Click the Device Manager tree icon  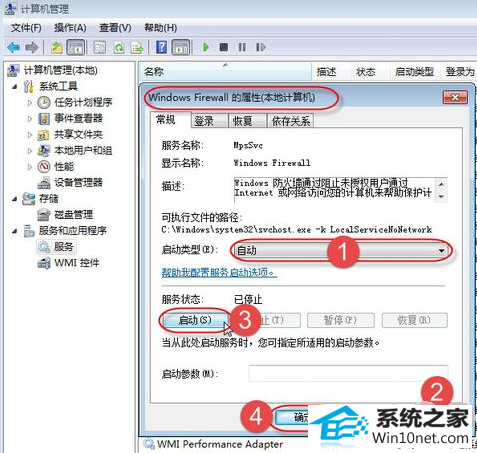click(44, 183)
